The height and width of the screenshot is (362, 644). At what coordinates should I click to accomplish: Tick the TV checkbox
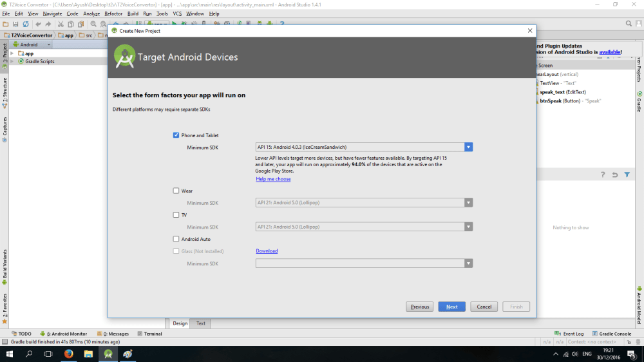tap(176, 215)
